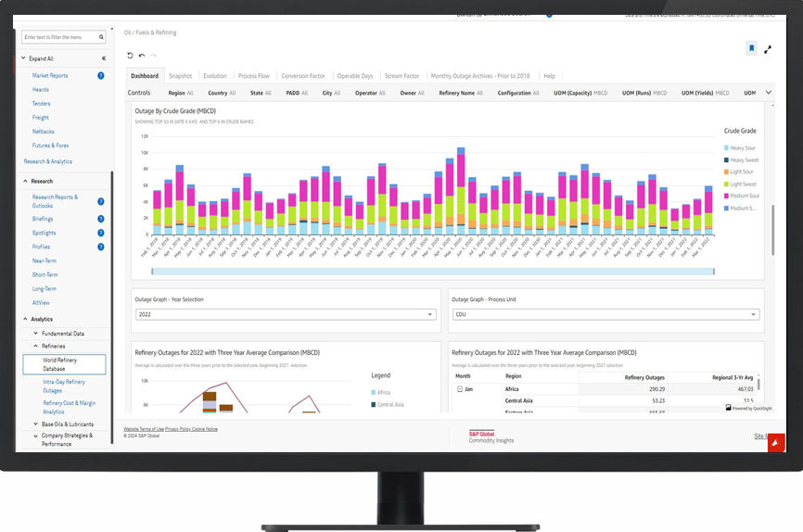Switch to the Snapshot tab

tap(180, 76)
